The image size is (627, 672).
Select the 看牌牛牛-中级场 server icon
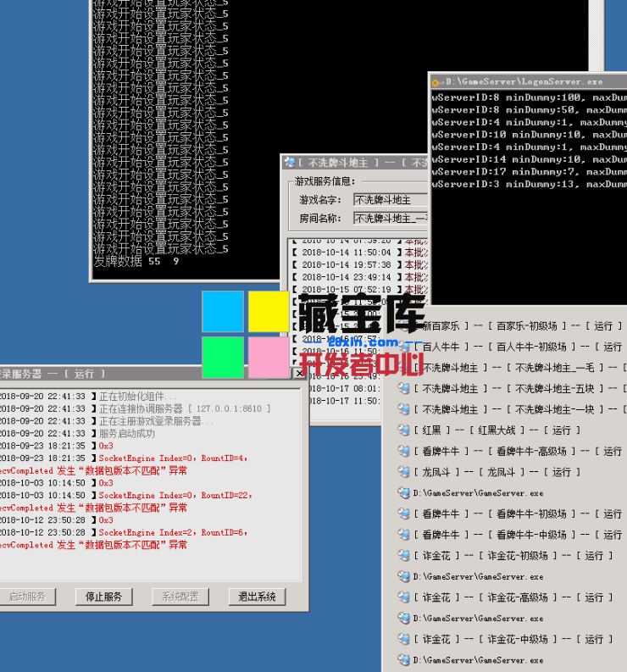pyautogui.click(x=404, y=535)
